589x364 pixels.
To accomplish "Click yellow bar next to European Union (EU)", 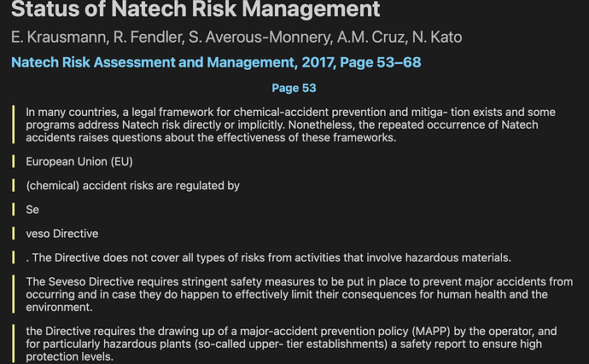I will point(14,161).
